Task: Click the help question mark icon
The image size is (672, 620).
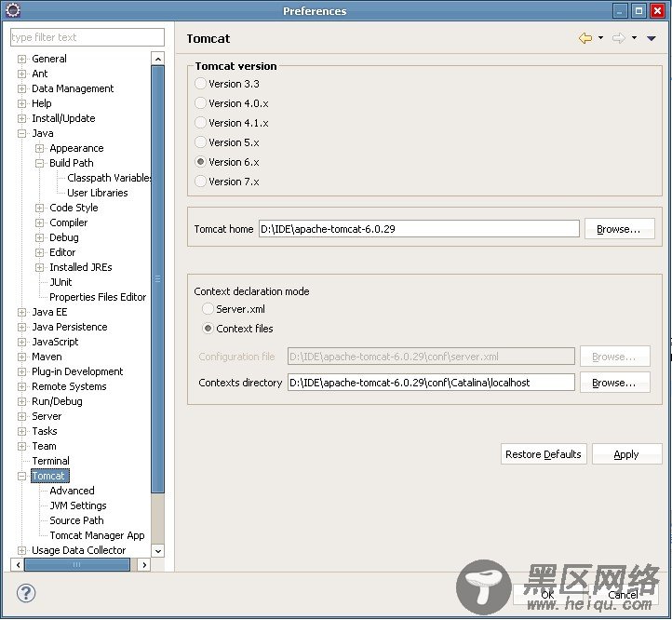Action: [x=26, y=593]
